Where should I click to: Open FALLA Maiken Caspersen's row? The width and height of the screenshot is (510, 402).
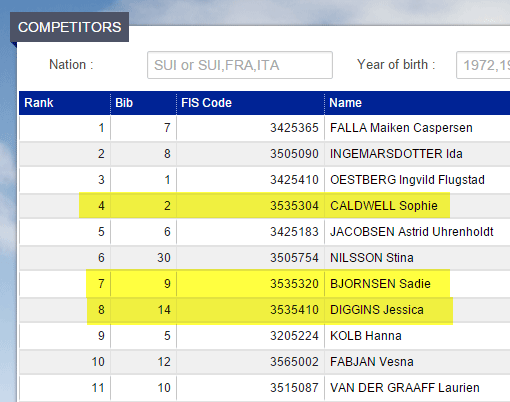265,128
